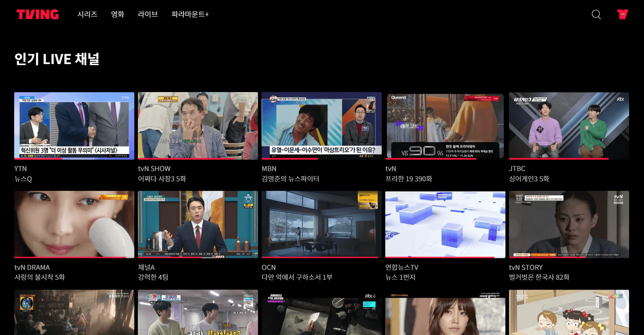The width and height of the screenshot is (644, 335).
Task: Click the 어쩌다 사장3 5화 title
Action: click(162, 179)
